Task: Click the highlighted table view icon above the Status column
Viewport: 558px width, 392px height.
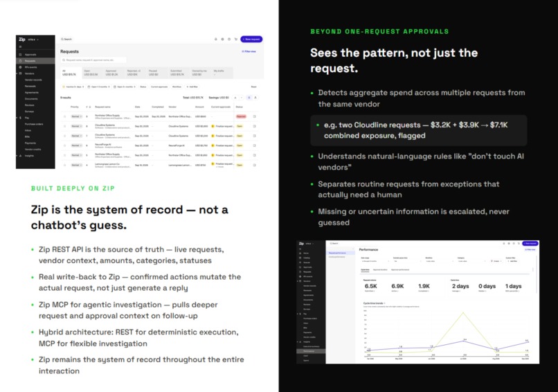Action: [x=249, y=97]
